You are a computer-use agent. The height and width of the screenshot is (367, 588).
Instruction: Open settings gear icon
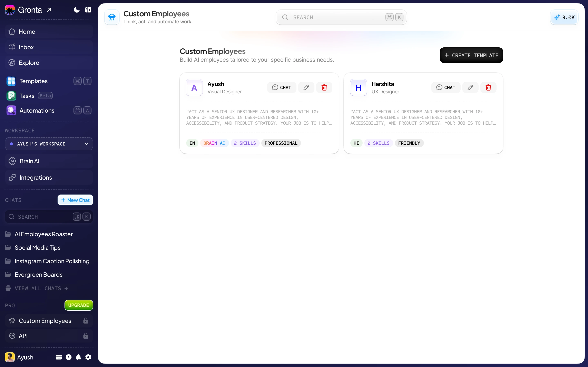(x=88, y=357)
